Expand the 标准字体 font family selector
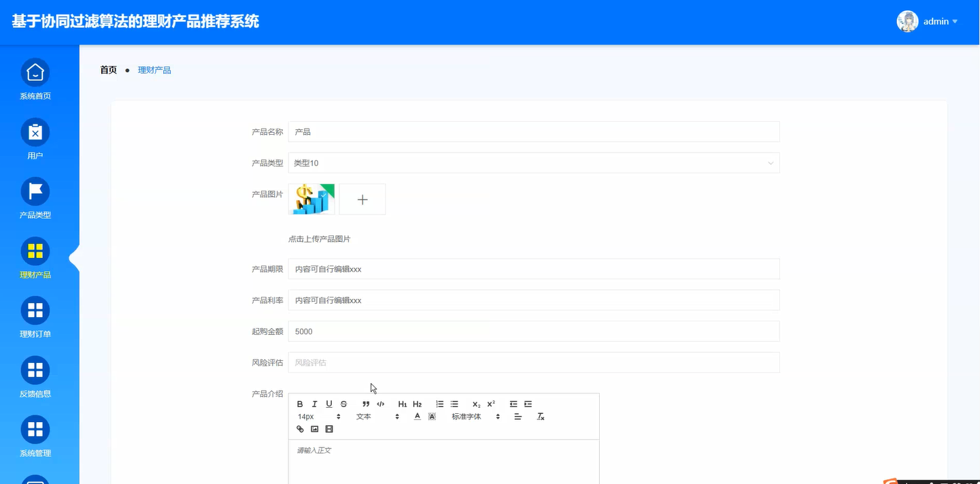The width and height of the screenshot is (980, 484). tap(471, 416)
